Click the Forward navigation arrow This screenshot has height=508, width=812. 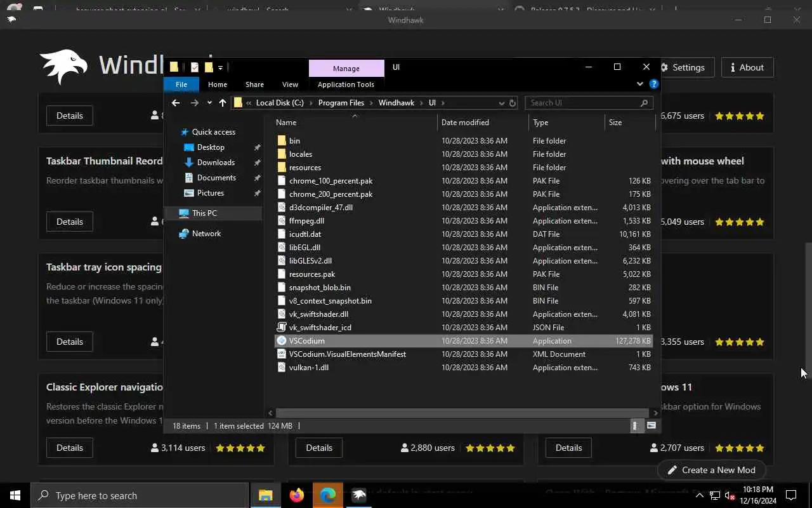[x=195, y=103]
